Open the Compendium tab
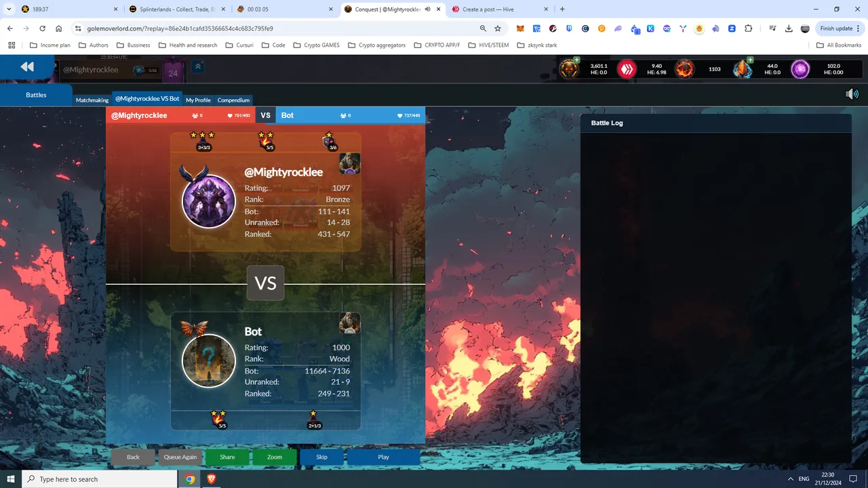Screen dimensions: 868x488 click(x=233, y=100)
